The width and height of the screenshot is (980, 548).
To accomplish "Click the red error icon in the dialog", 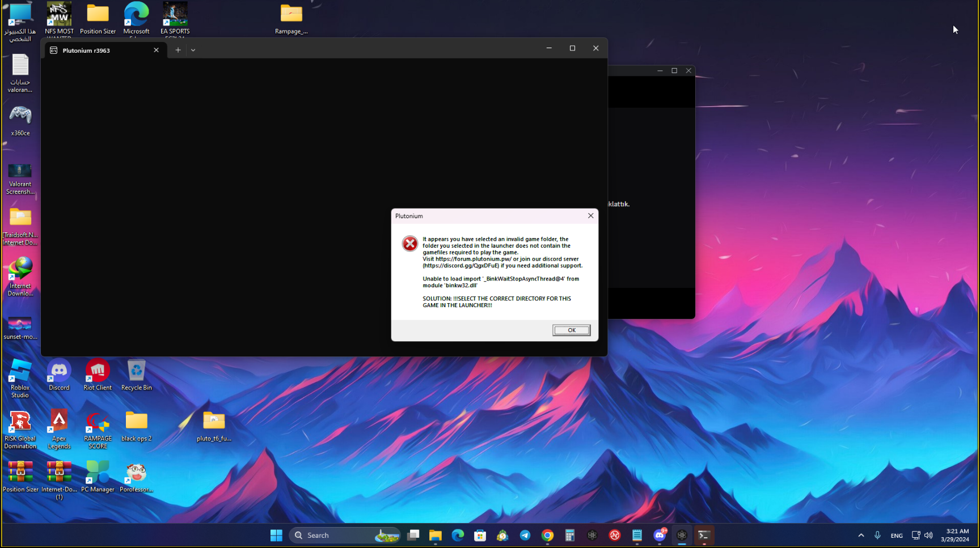I will 409,244.
